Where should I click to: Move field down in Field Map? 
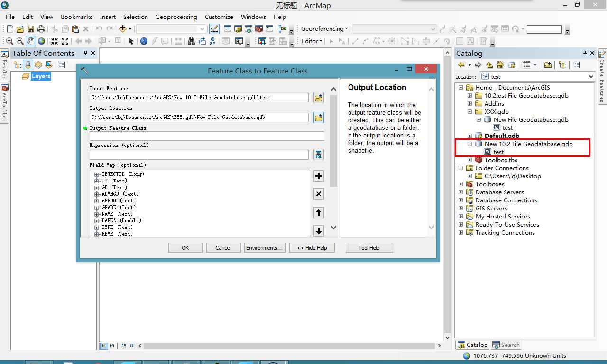[x=319, y=231]
